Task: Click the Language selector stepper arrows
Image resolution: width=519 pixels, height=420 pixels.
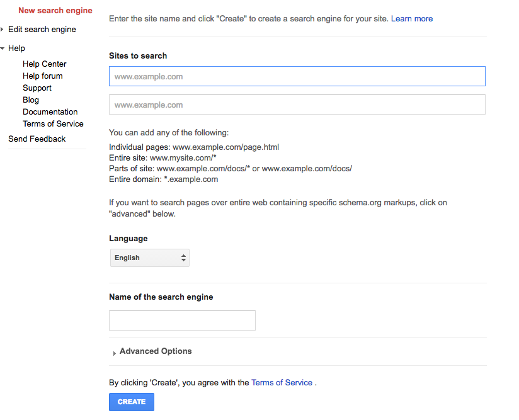Action: (183, 258)
